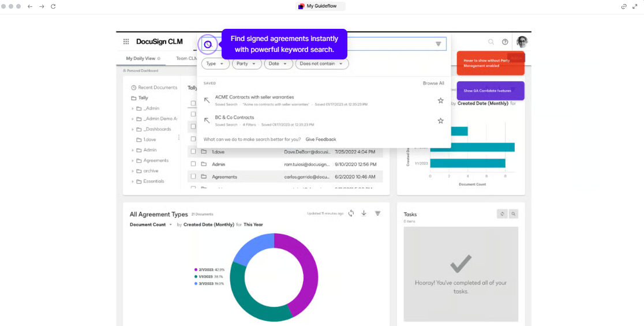This screenshot has width=644, height=326.
Task: Click the Give Feedback link
Action: tap(321, 139)
